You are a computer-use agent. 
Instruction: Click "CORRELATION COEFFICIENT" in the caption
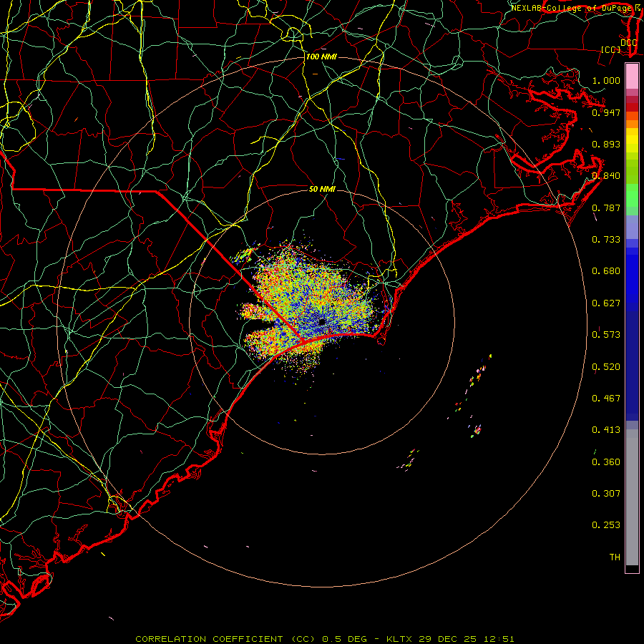[x=209, y=639]
